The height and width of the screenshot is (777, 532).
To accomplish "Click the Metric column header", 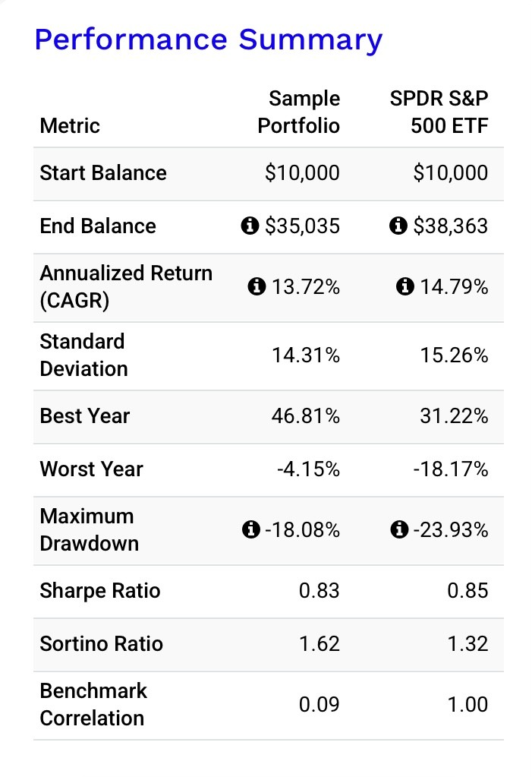I will [x=70, y=125].
